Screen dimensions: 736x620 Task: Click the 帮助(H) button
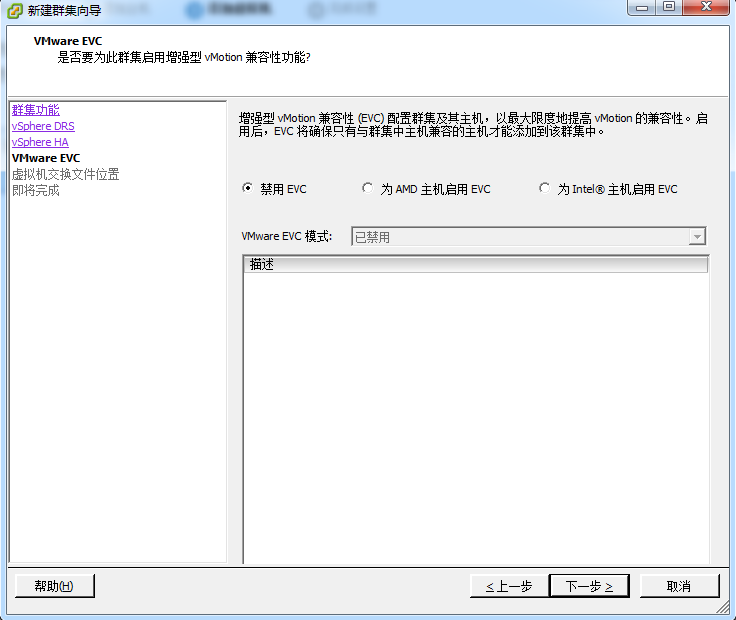54,586
